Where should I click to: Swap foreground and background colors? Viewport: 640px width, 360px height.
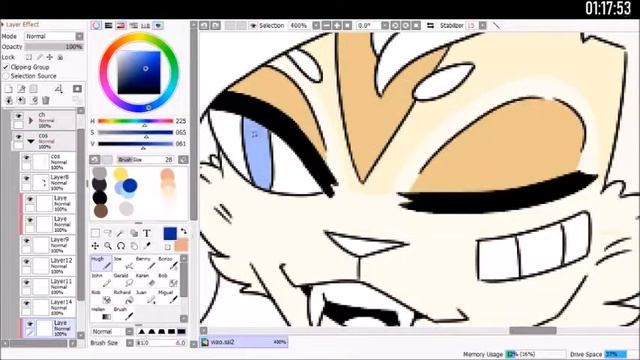(x=184, y=231)
